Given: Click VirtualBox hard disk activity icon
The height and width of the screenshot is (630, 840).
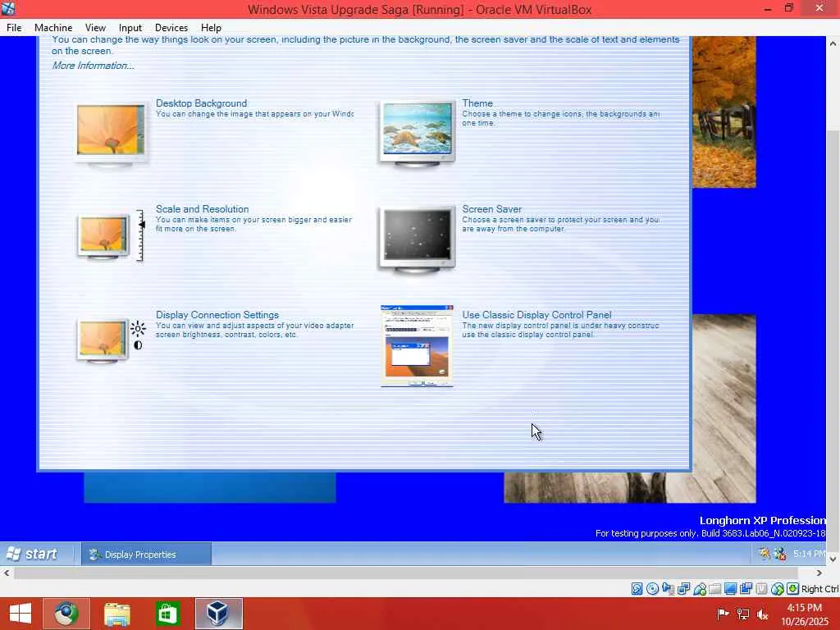Looking at the screenshot, I should click(637, 589).
